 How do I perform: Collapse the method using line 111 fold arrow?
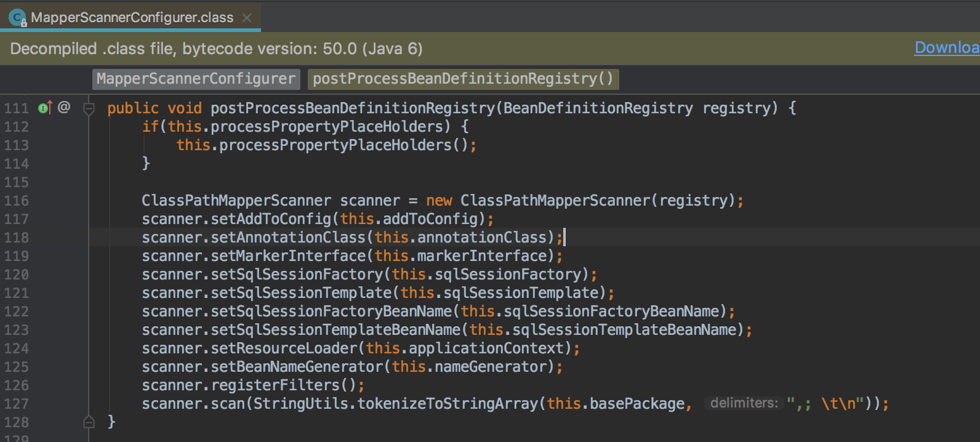pos(89,109)
